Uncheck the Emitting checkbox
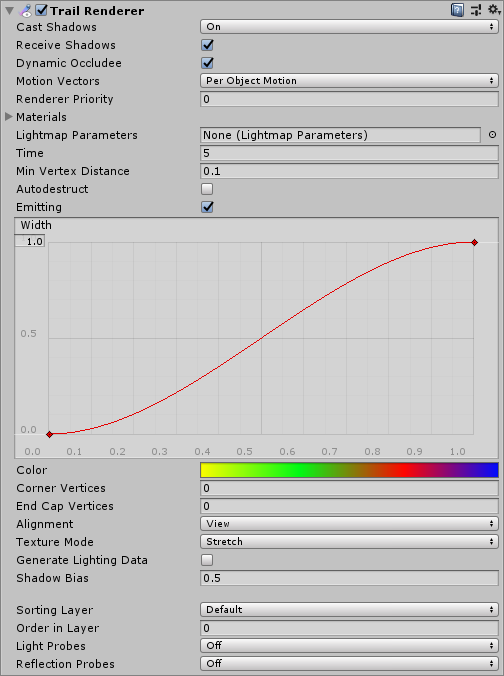 (x=207, y=207)
